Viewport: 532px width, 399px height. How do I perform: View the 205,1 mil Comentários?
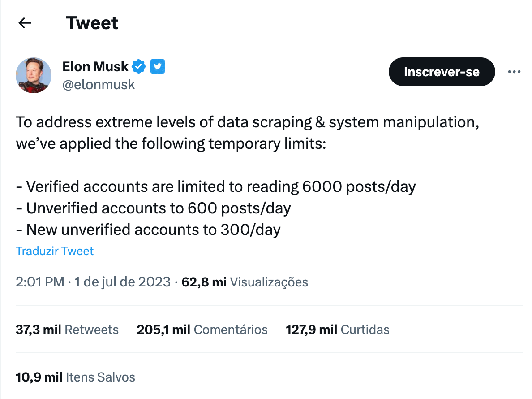(x=202, y=330)
